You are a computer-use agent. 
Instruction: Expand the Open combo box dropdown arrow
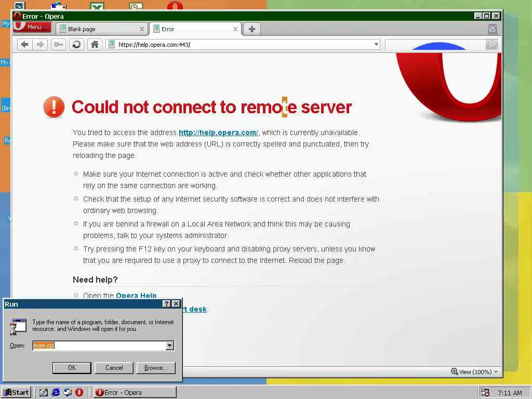pyautogui.click(x=170, y=345)
